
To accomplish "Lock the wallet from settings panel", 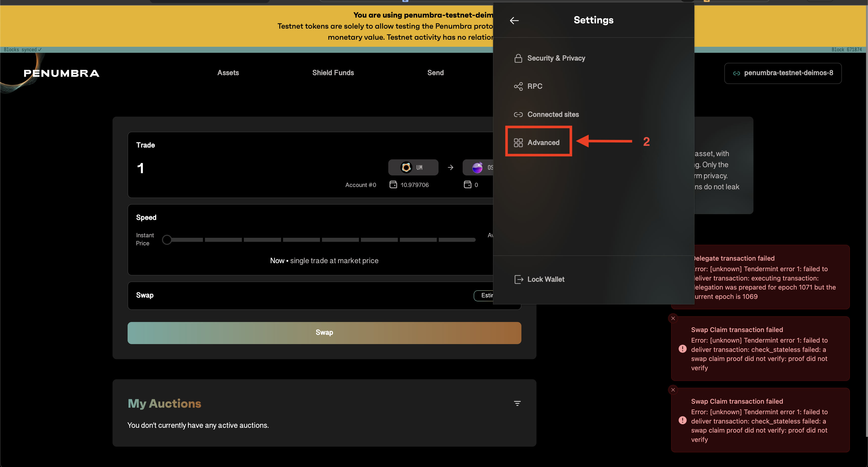I will (539, 279).
